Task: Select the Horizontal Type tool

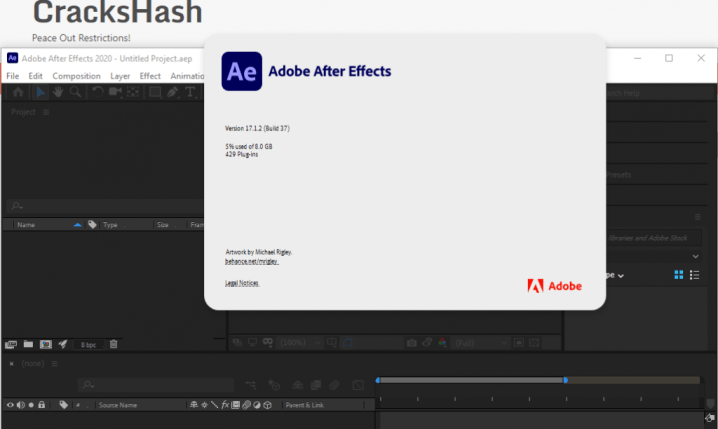Action: [x=191, y=92]
